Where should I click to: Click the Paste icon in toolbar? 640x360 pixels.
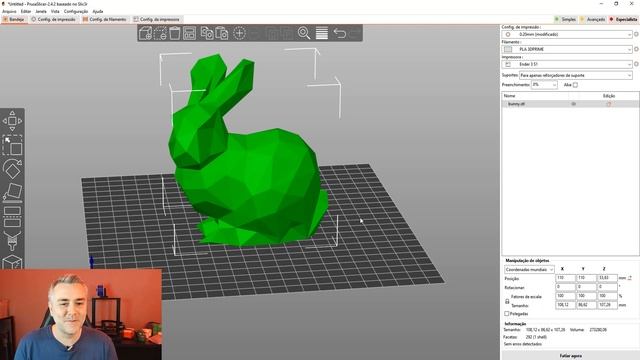[x=221, y=33]
